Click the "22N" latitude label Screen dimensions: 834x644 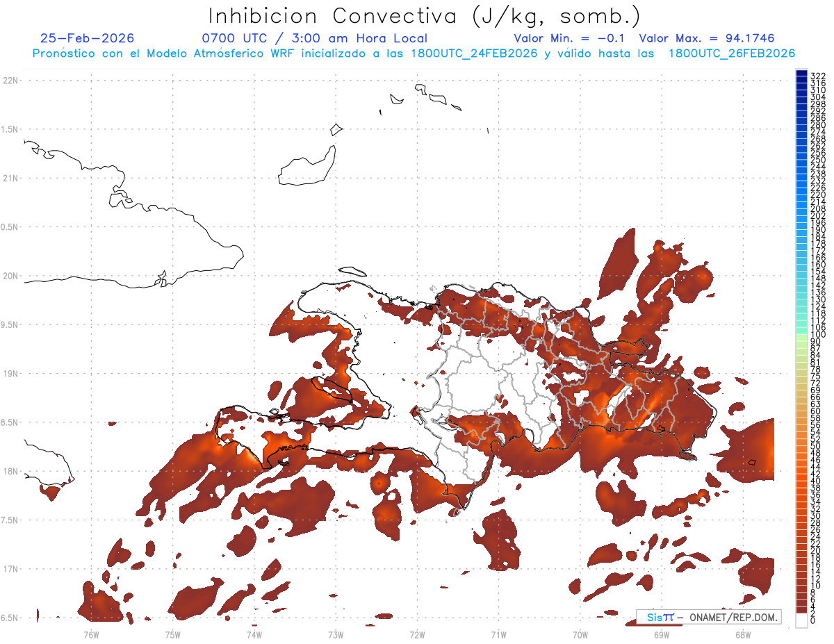[x=10, y=81]
